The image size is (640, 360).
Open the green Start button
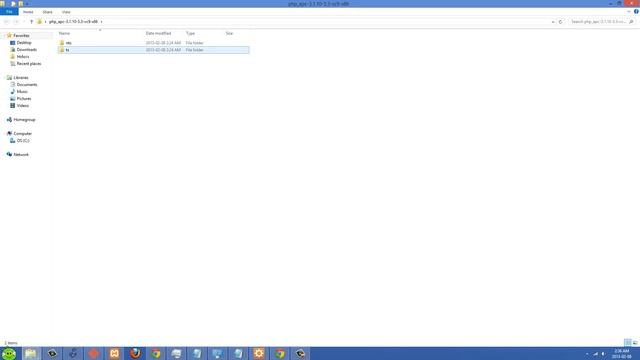click(9, 353)
